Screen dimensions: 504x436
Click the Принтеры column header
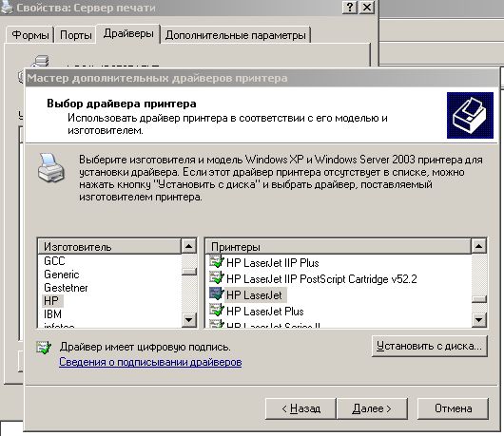339,247
